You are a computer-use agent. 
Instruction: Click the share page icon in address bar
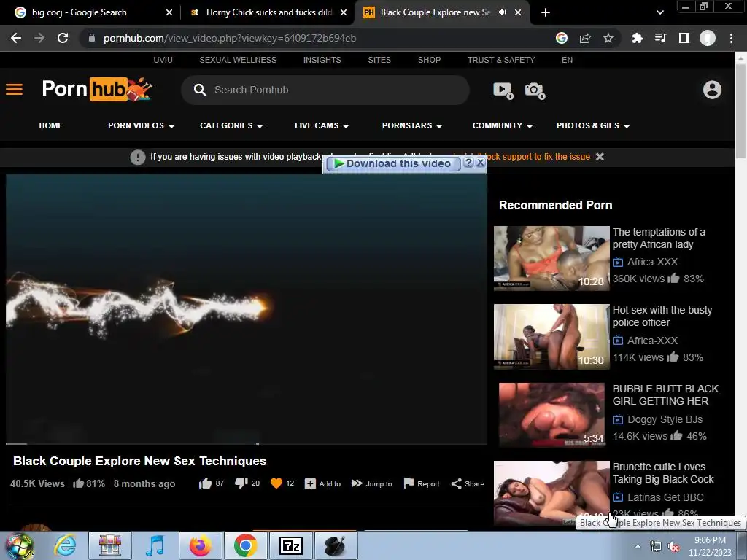(585, 38)
